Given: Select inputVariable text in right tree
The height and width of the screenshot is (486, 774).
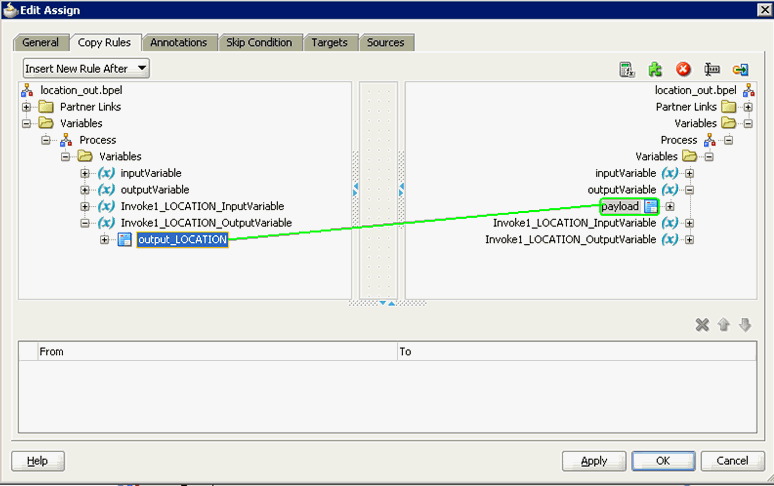Looking at the screenshot, I should coord(625,173).
